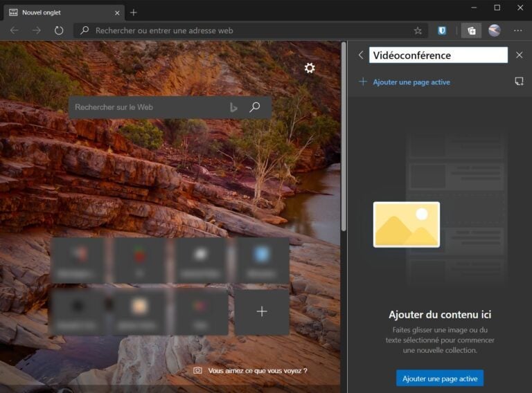Click the page vertical scrollbar
The image size is (532, 393).
(344, 136)
